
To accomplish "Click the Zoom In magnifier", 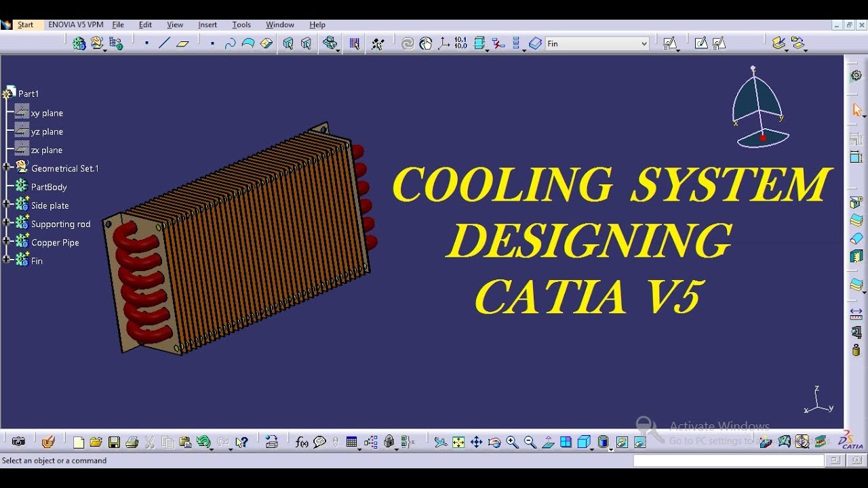I will (x=513, y=443).
